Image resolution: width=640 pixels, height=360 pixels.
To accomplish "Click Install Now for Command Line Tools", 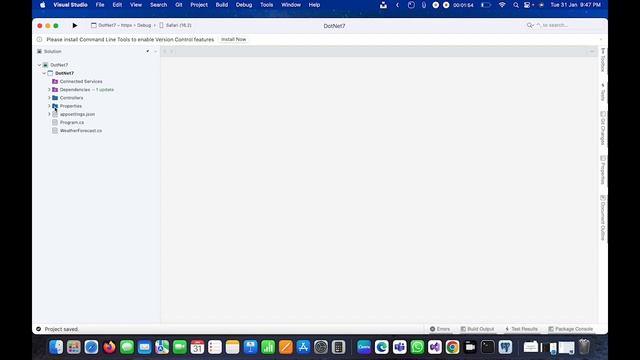I will [x=233, y=40].
